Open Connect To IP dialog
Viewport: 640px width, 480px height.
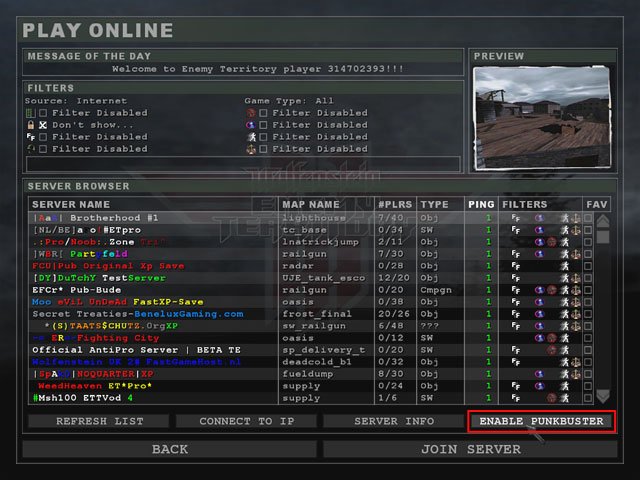pyautogui.click(x=247, y=421)
